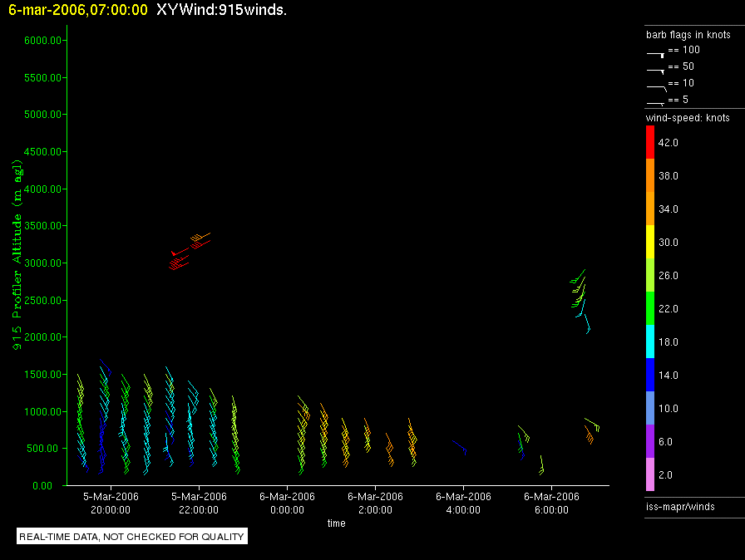Select the red wind barb cluster near 3000 m

188,253
